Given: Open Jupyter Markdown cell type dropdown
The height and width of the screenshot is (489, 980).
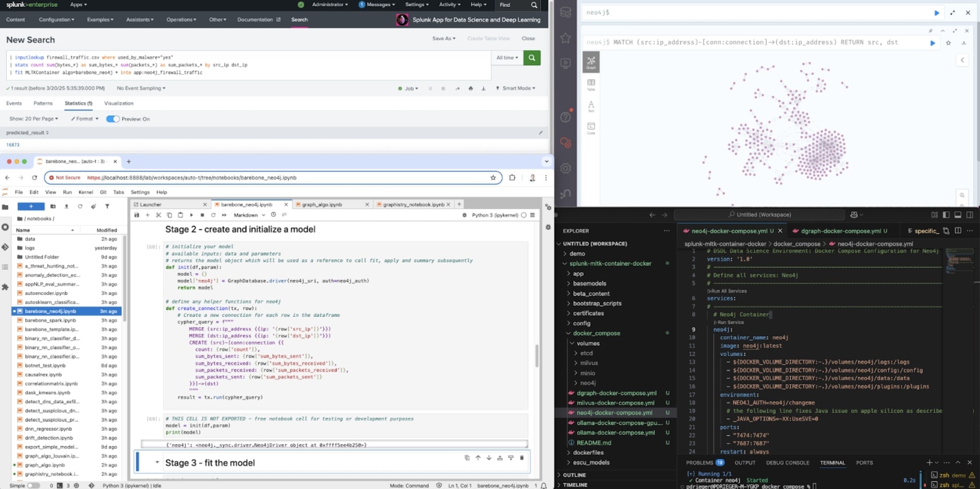Looking at the screenshot, I should [x=249, y=215].
